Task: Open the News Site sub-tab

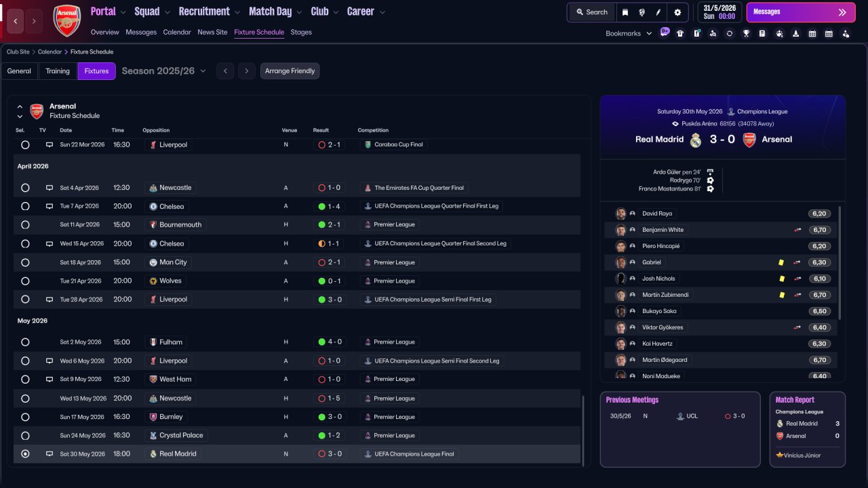Action: 212,32
